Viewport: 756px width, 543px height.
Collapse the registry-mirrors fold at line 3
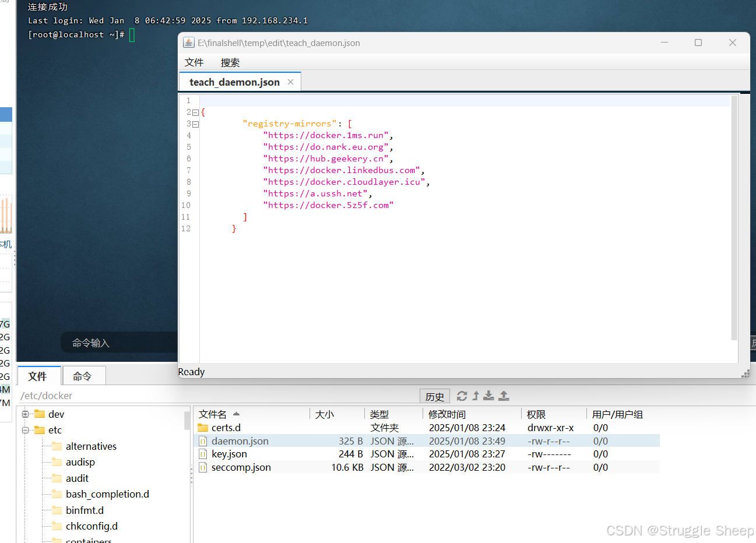click(x=195, y=124)
